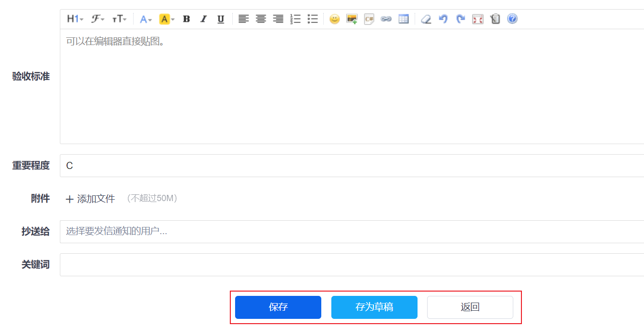Click the 保存 button
644x327 pixels.
click(278, 307)
